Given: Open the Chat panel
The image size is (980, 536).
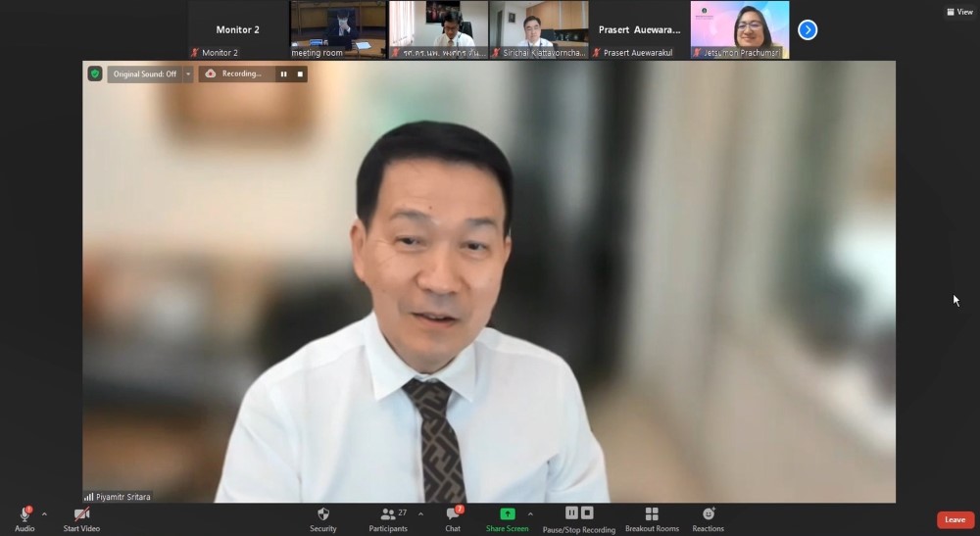Looking at the screenshot, I should 452,514.
